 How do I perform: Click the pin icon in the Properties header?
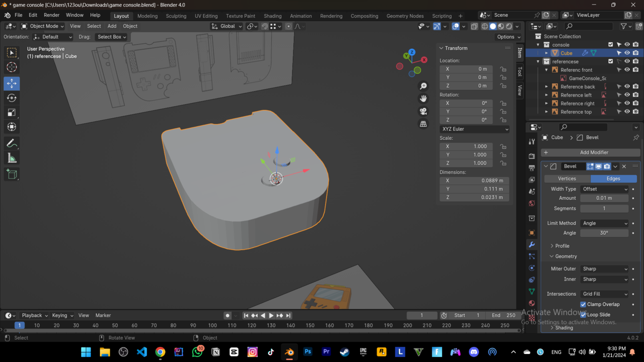[636, 137]
